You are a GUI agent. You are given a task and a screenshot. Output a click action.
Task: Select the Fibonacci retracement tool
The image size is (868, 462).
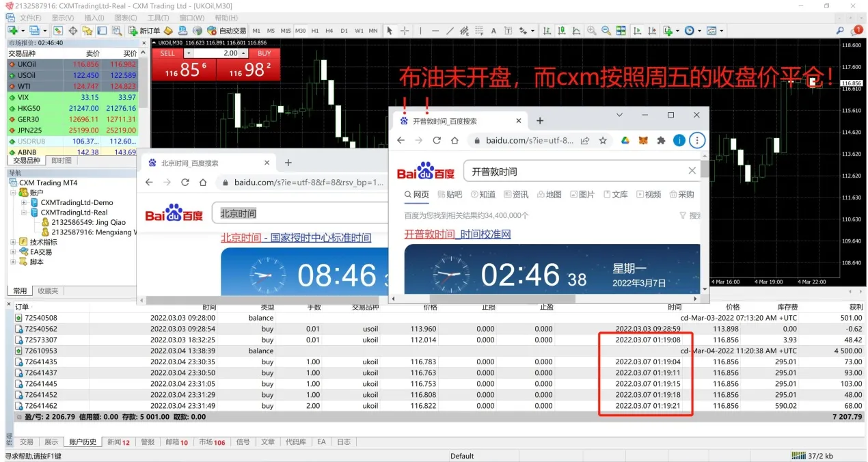pyautogui.click(x=478, y=31)
